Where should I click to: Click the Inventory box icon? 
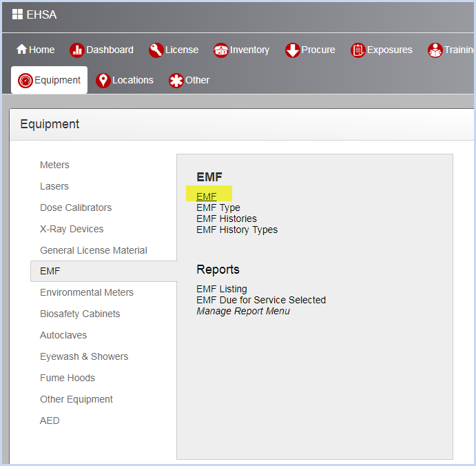[220, 50]
